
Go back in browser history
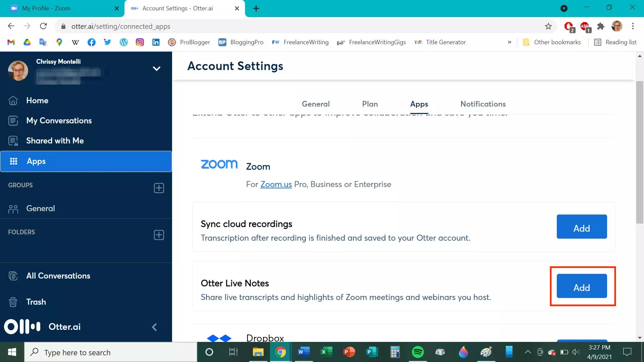(x=11, y=26)
